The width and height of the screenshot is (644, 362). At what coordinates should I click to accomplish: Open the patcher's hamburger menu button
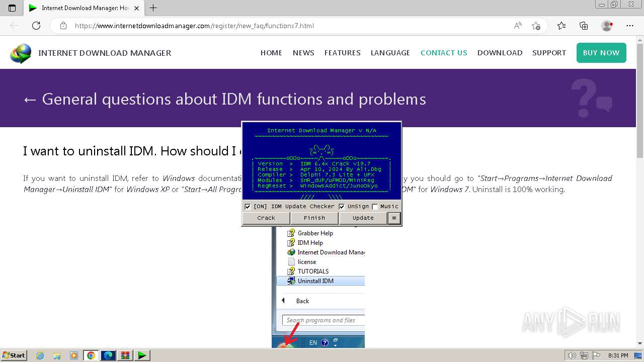(394, 218)
